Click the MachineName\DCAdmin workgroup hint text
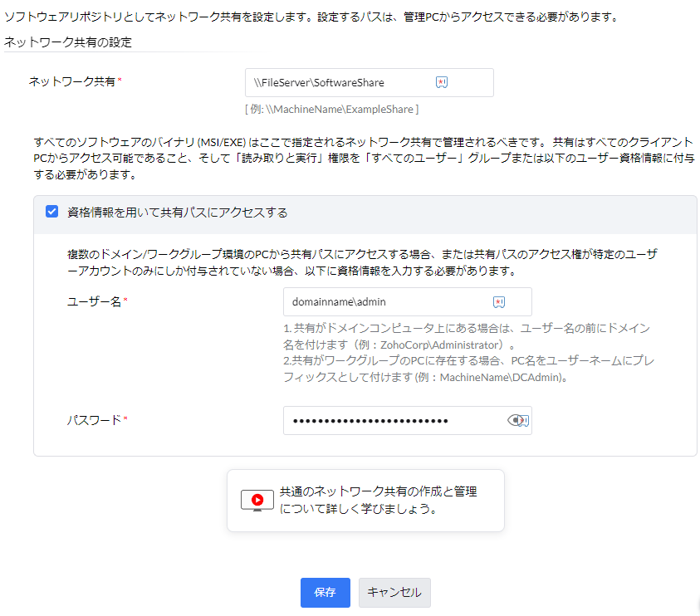Viewport: 700px width, 616px height. coord(502,378)
